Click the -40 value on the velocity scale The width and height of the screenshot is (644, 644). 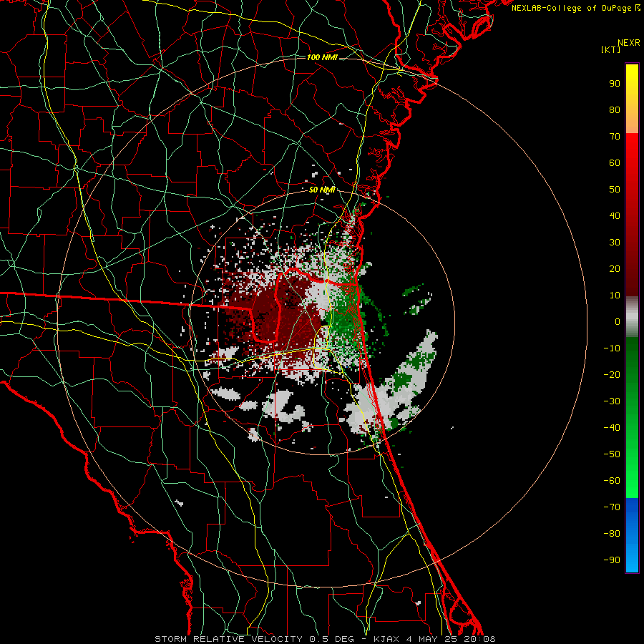612,428
